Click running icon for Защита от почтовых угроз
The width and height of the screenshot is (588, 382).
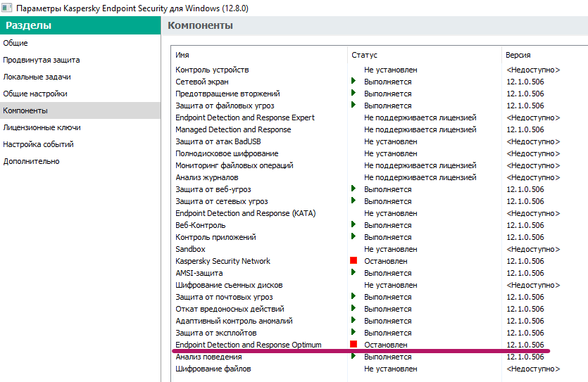(354, 296)
